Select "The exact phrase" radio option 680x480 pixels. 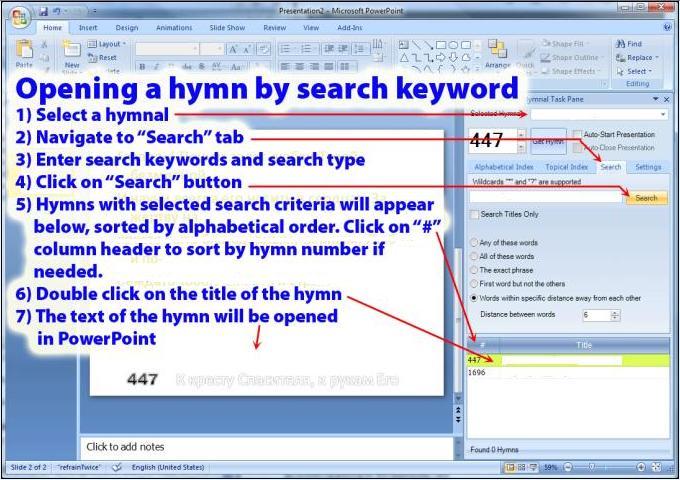click(473, 270)
